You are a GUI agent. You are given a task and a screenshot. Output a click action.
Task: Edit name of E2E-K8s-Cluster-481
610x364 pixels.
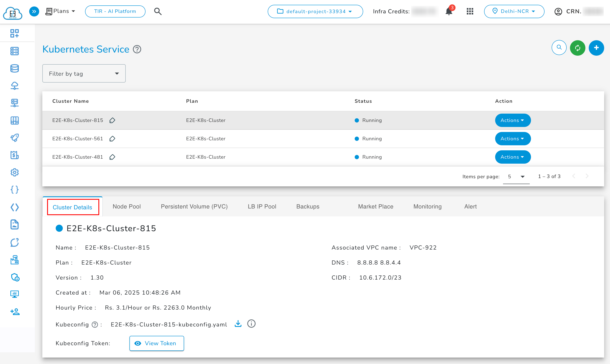[112, 157]
